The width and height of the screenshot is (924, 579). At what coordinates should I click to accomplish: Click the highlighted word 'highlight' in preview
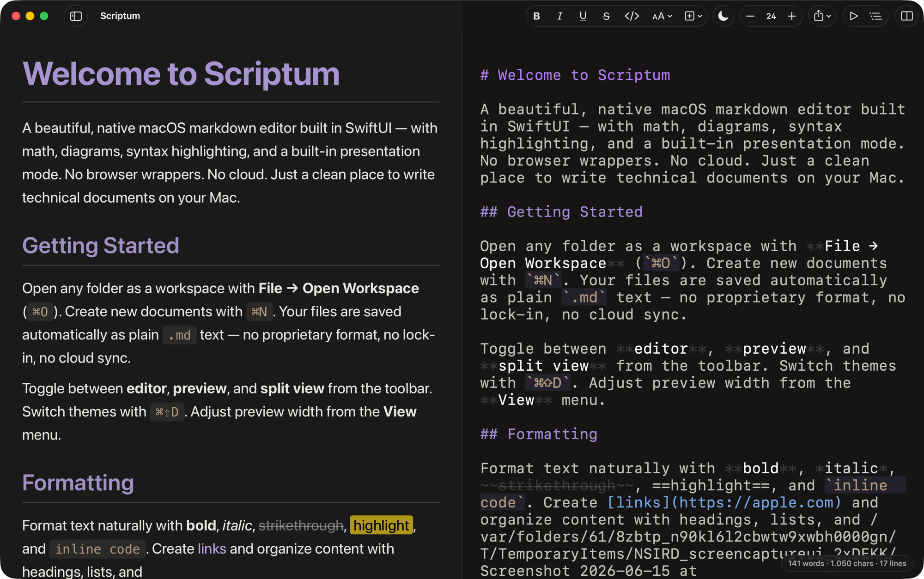[381, 525]
